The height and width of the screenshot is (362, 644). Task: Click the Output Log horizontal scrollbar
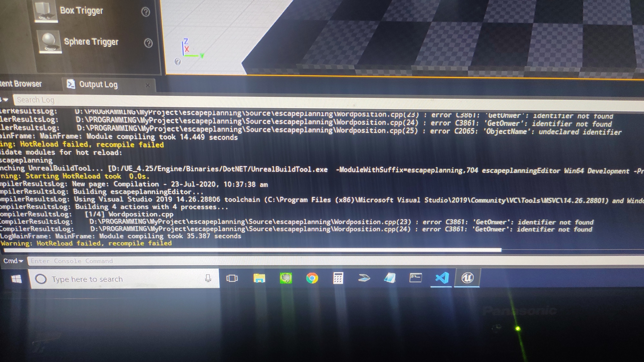click(252, 250)
